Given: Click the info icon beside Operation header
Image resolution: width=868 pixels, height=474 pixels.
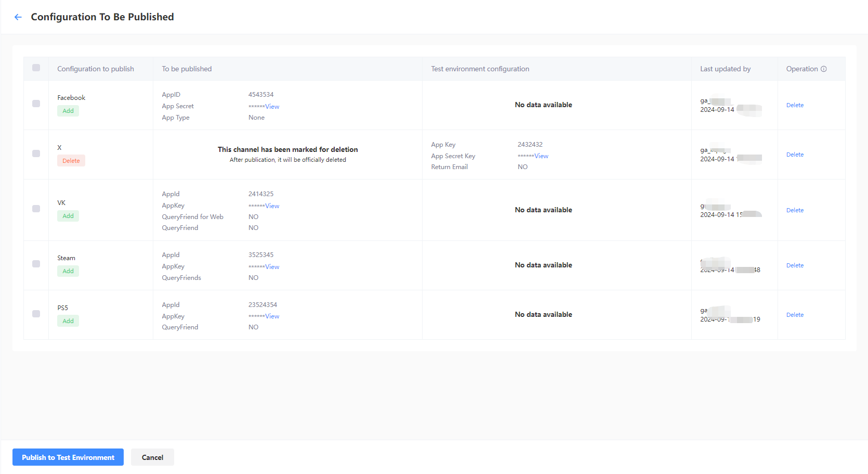Looking at the screenshot, I should click(x=823, y=68).
